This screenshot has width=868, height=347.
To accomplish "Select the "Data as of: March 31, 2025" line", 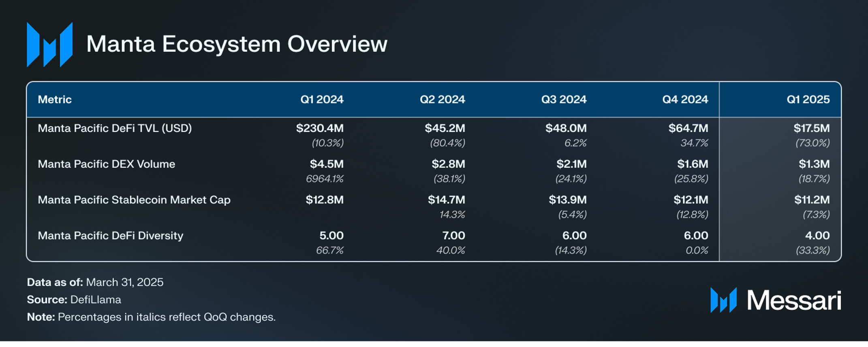I will pyautogui.click(x=95, y=283).
